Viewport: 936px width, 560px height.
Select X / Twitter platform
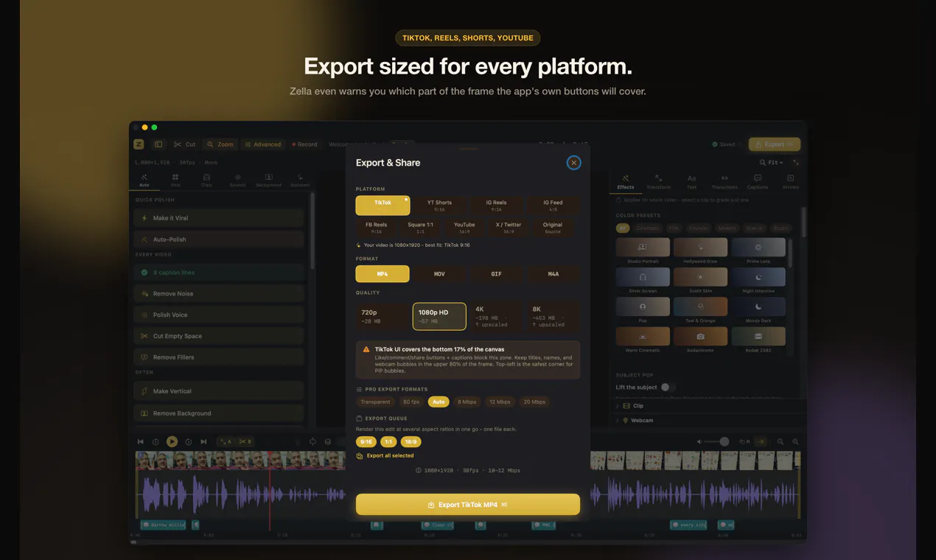click(x=509, y=228)
